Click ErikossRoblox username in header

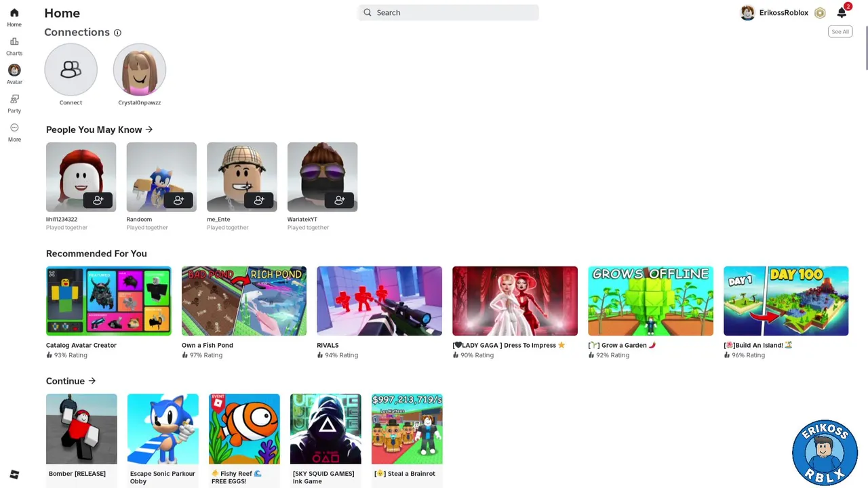coord(783,13)
